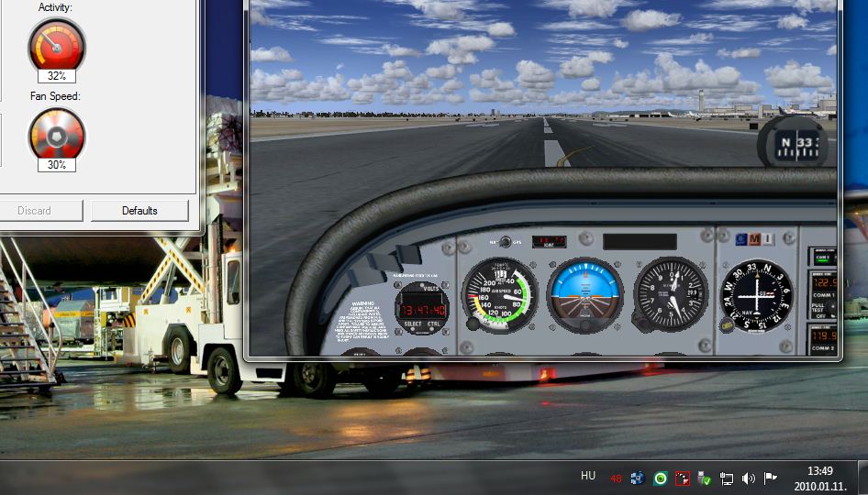This screenshot has height=495, width=868.
Task: Click the blue marker beacon light
Action: click(741, 239)
